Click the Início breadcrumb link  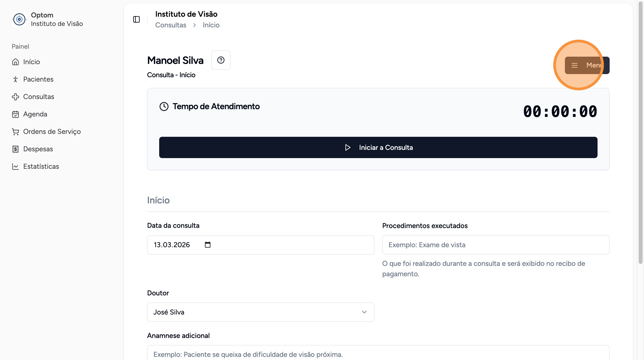pos(211,25)
